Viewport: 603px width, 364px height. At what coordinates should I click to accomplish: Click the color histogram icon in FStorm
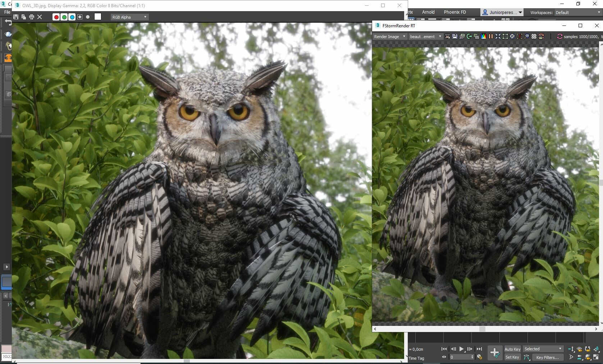click(484, 36)
